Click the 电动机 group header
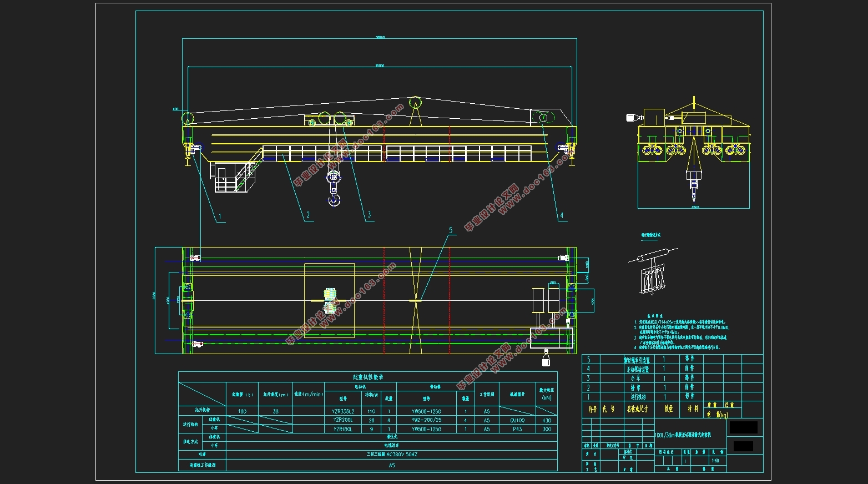 pyautogui.click(x=360, y=386)
